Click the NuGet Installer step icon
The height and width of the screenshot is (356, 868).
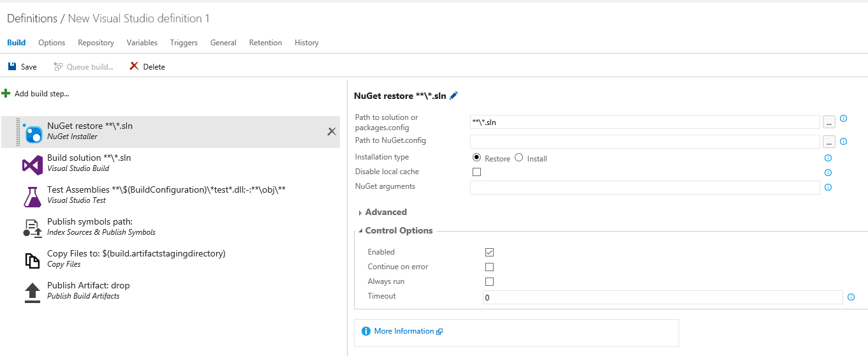[x=33, y=132]
